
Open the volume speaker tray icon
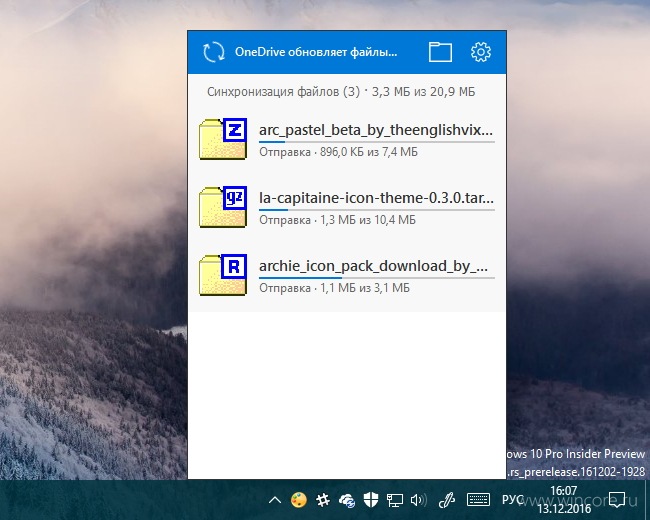pos(418,500)
